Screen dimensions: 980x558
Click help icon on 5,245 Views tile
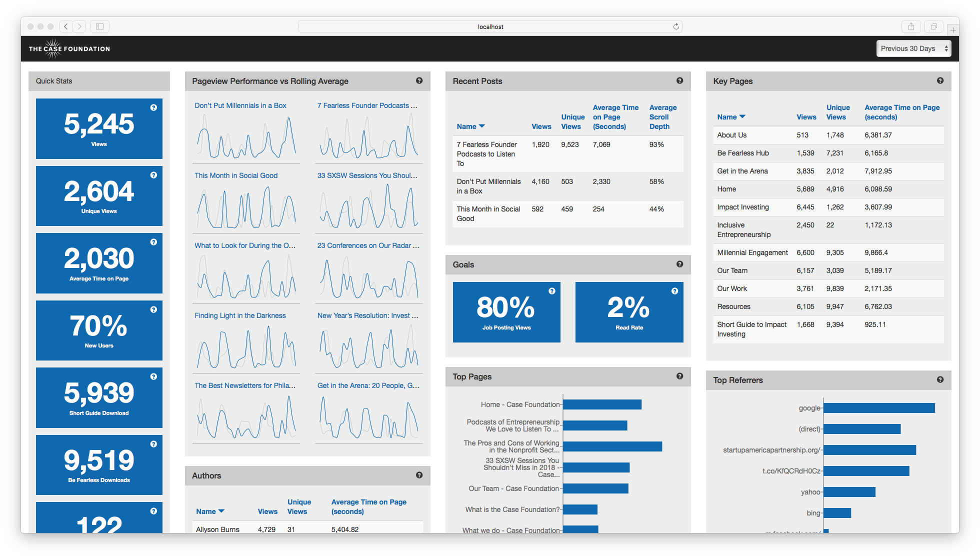click(153, 107)
